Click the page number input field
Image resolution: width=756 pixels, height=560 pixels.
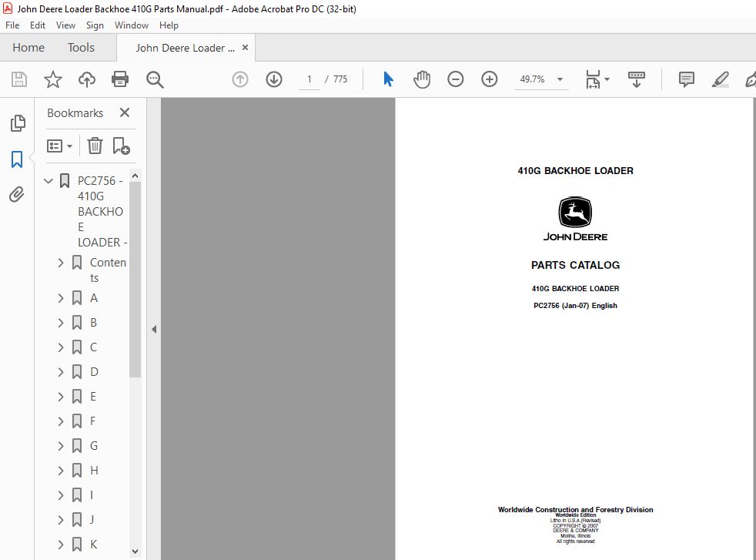pos(309,79)
